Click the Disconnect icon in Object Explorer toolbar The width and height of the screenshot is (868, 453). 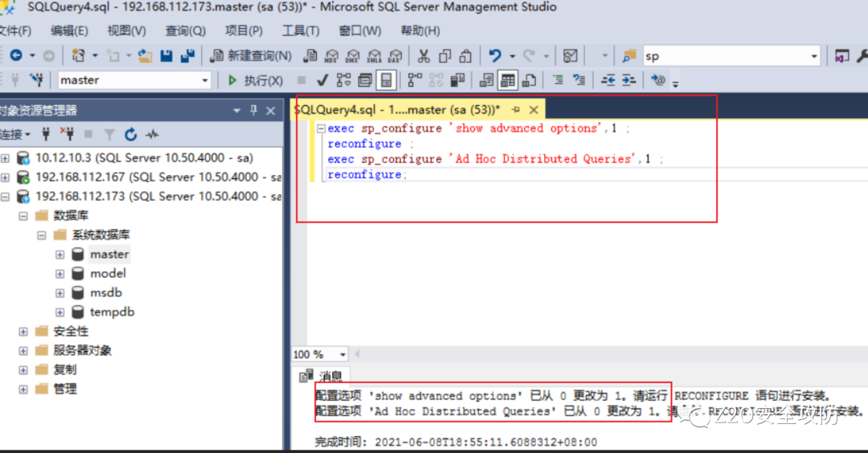click(68, 134)
